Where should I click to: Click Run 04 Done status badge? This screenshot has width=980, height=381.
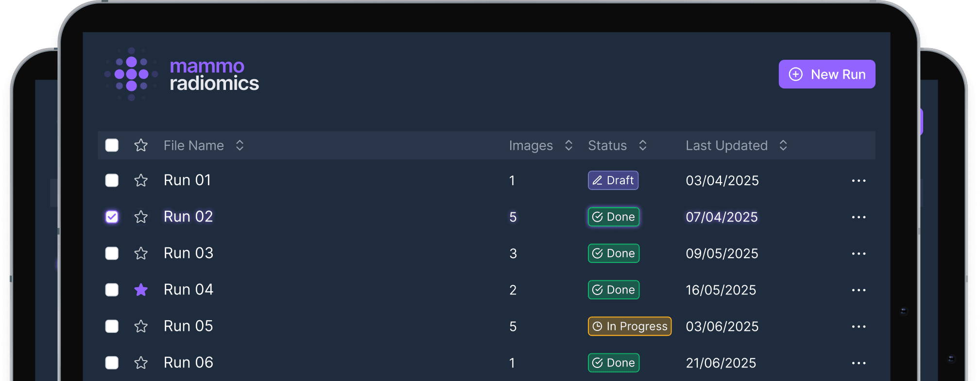click(614, 290)
